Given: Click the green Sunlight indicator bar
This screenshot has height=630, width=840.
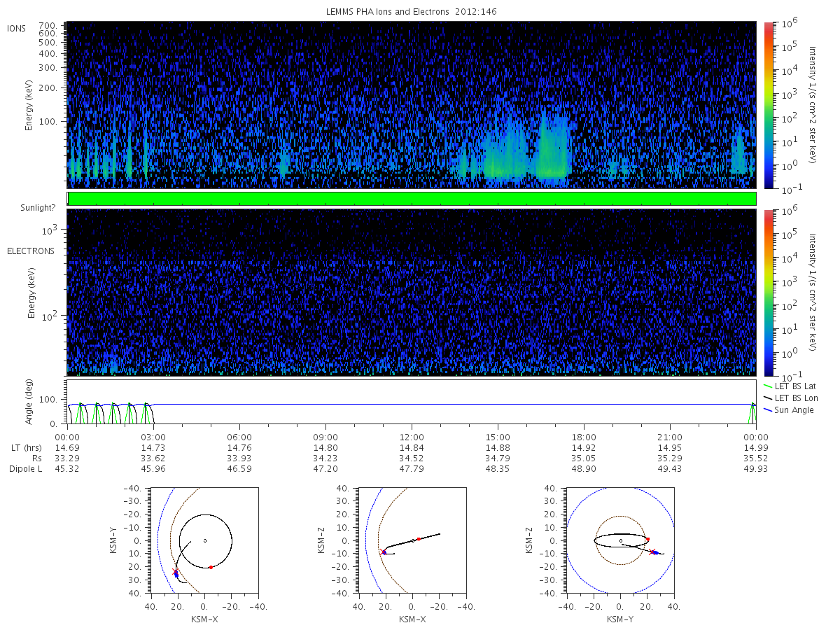Looking at the screenshot, I should tap(412, 199).
